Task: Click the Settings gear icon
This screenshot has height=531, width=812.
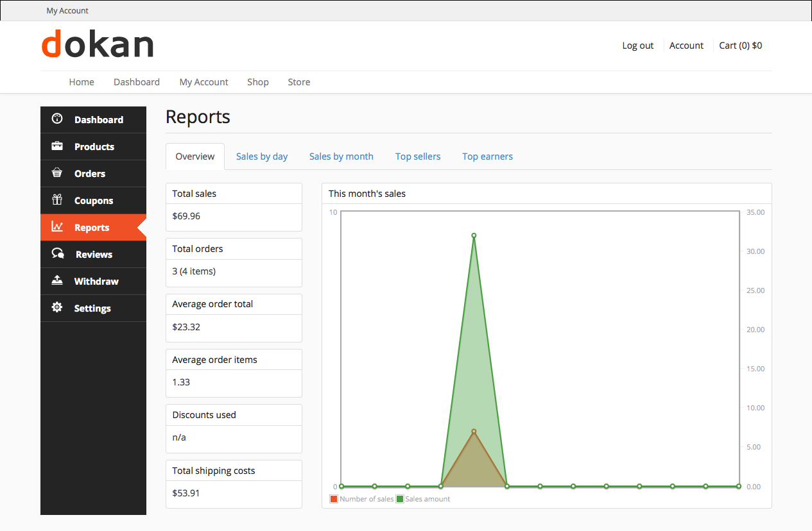Action: (57, 308)
